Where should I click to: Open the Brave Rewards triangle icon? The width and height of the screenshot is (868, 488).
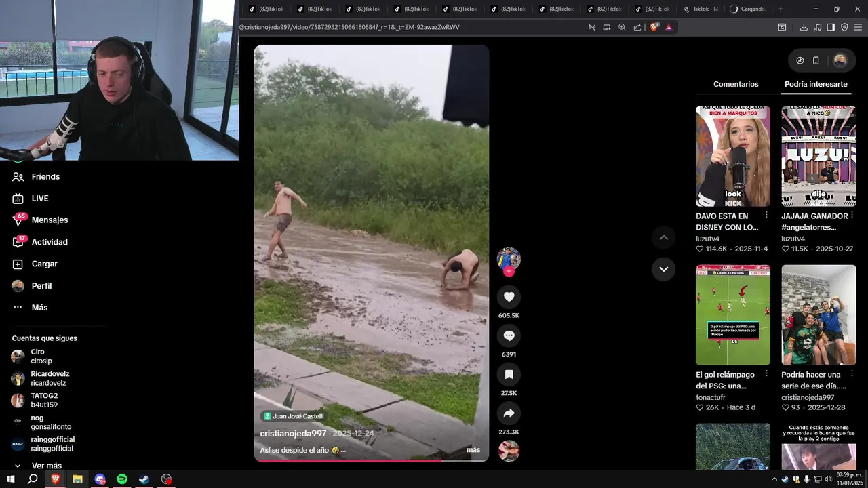point(669,27)
